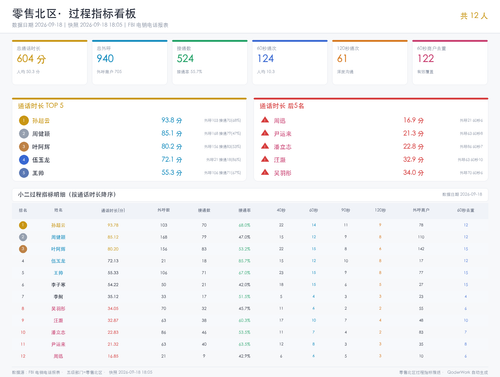This screenshot has width=500, height=377.
Task: Click the 42.9% connect rate cell
Action: point(244,356)
